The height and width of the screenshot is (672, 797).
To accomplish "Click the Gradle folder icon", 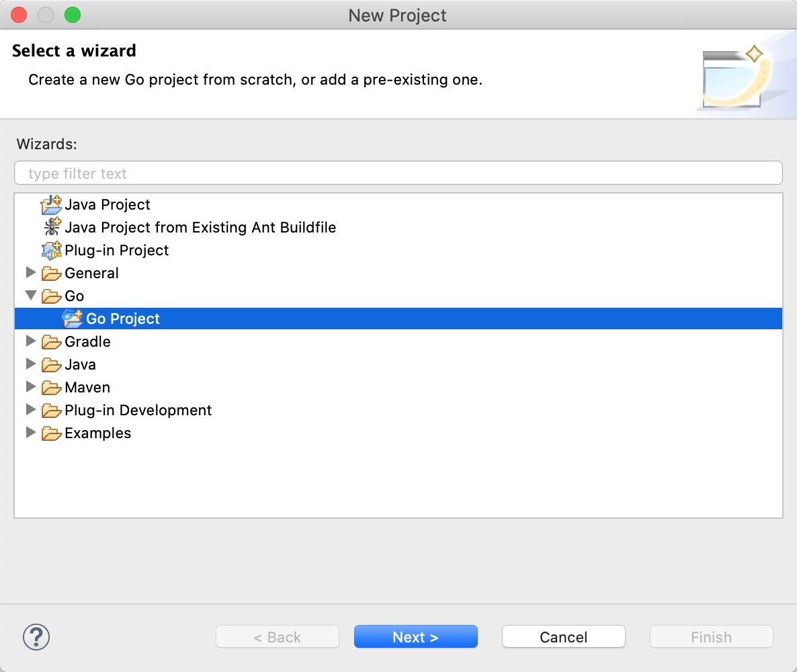I will point(51,342).
